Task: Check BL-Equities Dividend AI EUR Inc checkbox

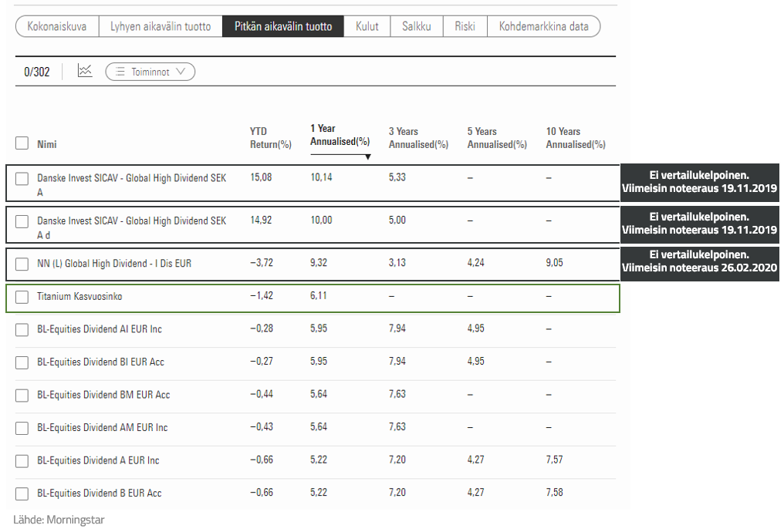Action: (x=22, y=330)
